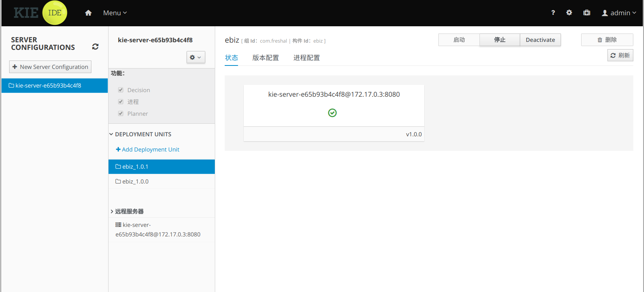Open the admin settings gear icon
The image size is (644, 292).
pyautogui.click(x=569, y=13)
